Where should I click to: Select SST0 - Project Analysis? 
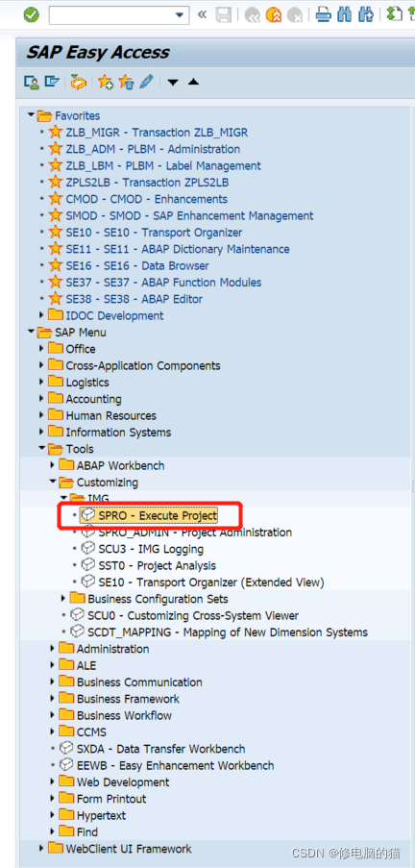coord(158,566)
